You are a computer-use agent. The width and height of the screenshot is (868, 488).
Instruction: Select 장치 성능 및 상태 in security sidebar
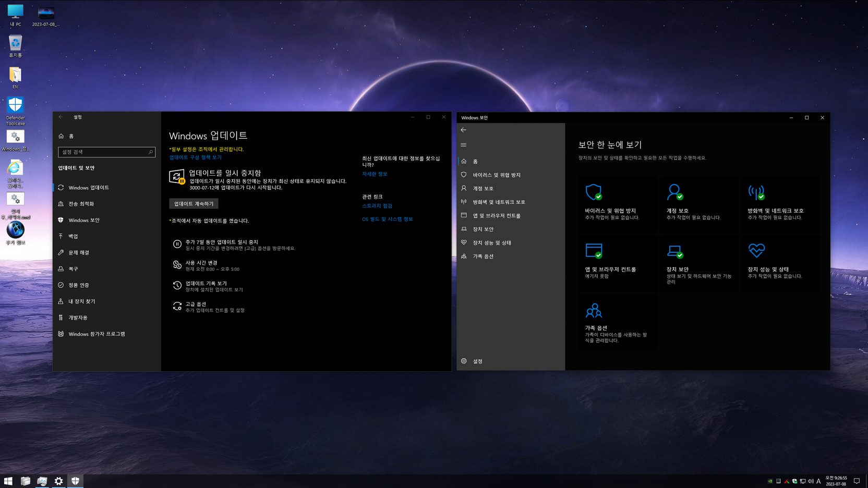click(x=511, y=242)
